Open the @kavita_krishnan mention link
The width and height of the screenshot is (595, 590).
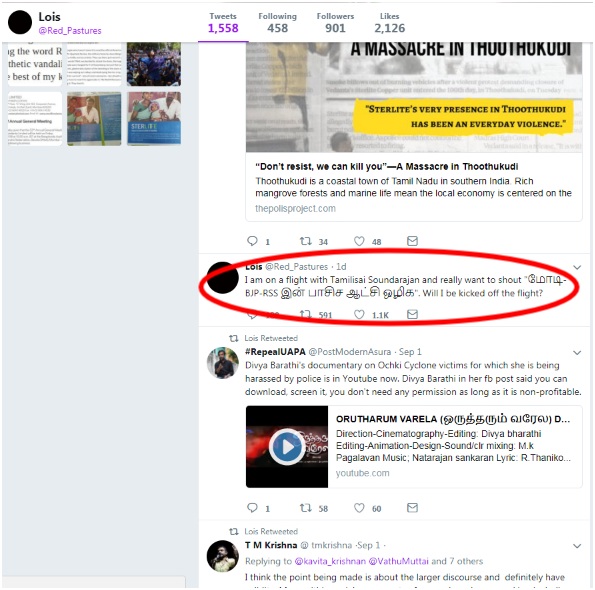coord(330,561)
